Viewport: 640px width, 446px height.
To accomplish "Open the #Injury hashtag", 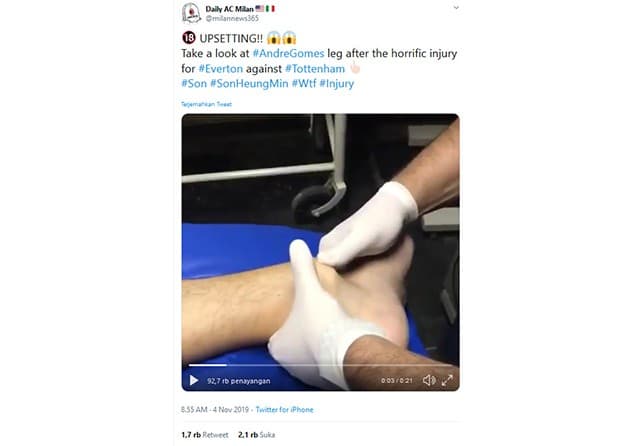I will coord(337,84).
